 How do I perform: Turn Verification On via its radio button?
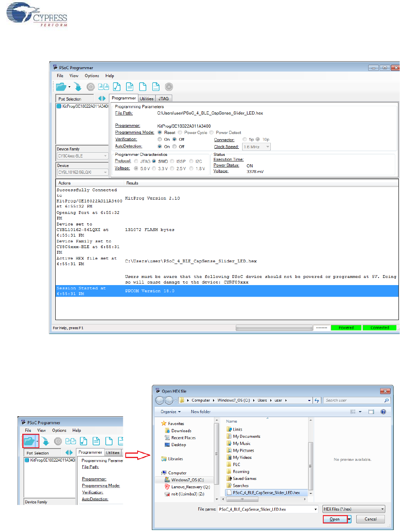pos(160,139)
